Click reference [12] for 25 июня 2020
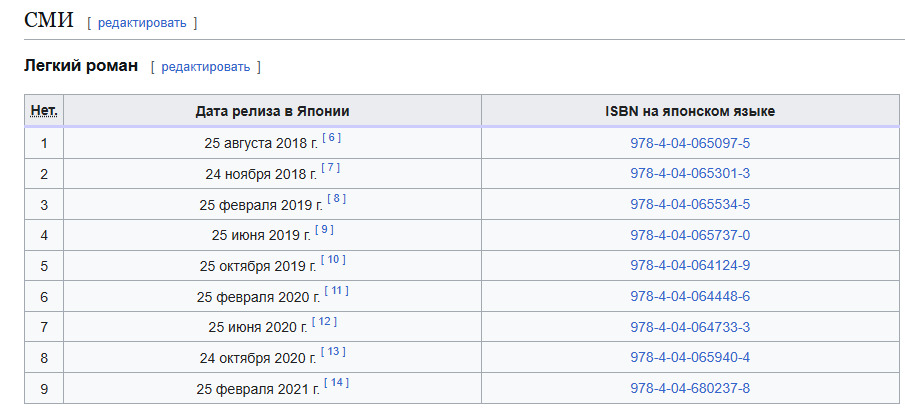905x417 pixels. [325, 321]
